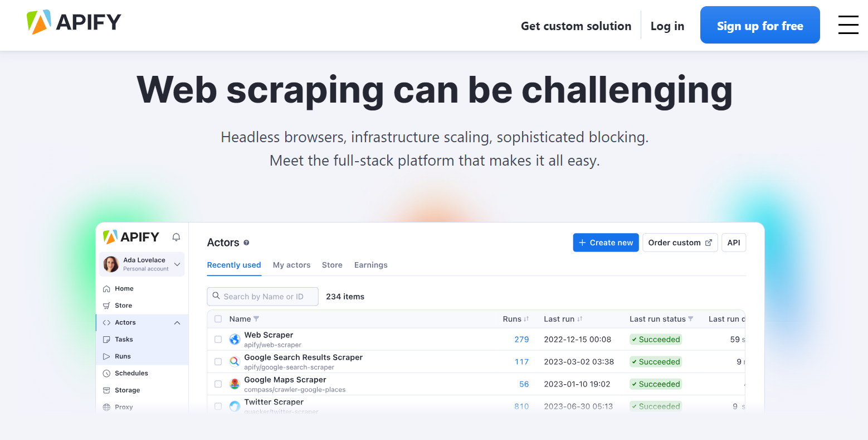Click the apify/web-scraper path text
Screen dimensions: 868x440
point(272,345)
